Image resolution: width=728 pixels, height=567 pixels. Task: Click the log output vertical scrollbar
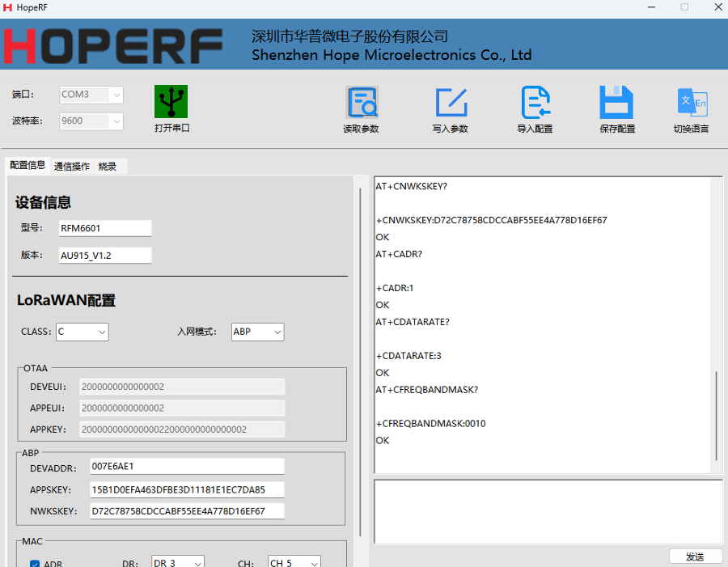[717, 416]
